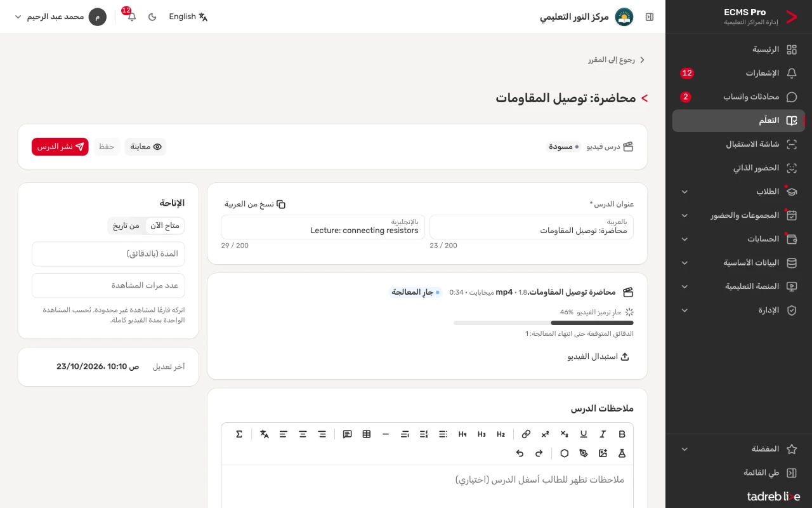Apply subscript formatting in notes toolbar

coord(565,434)
